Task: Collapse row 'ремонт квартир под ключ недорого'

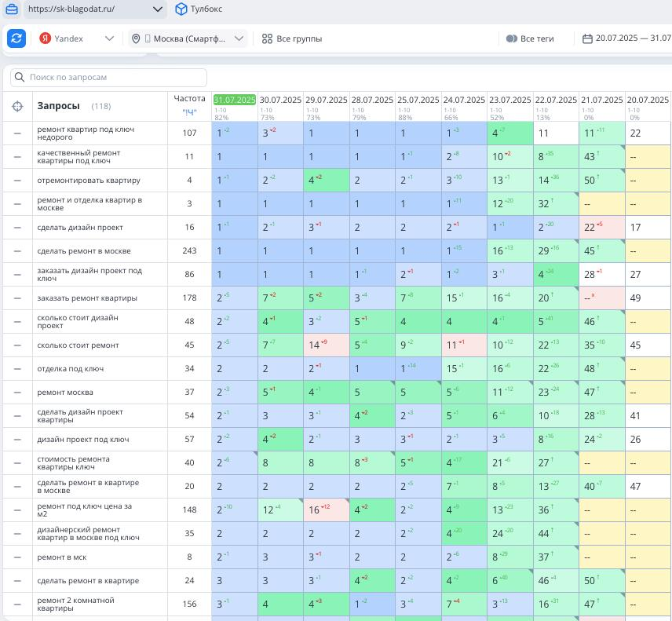Action: (x=17, y=133)
